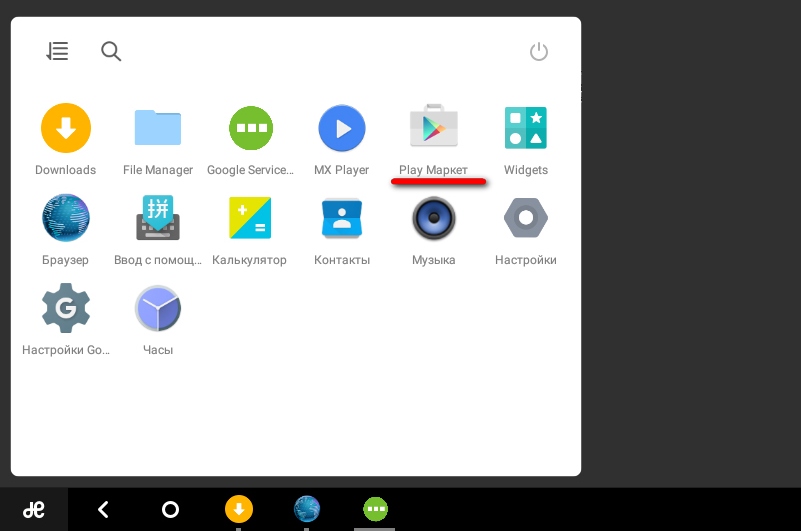
Task: Open Калькулятор app
Action: click(x=250, y=218)
